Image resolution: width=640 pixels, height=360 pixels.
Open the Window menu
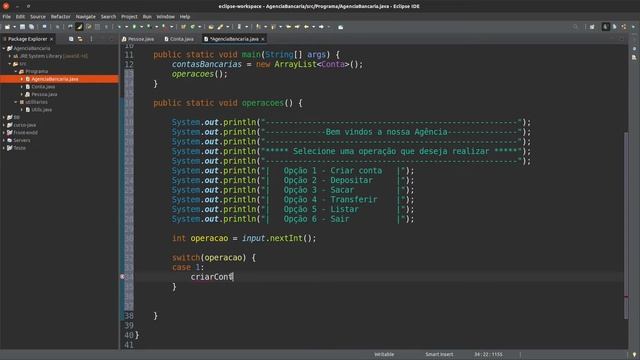[x=166, y=17]
